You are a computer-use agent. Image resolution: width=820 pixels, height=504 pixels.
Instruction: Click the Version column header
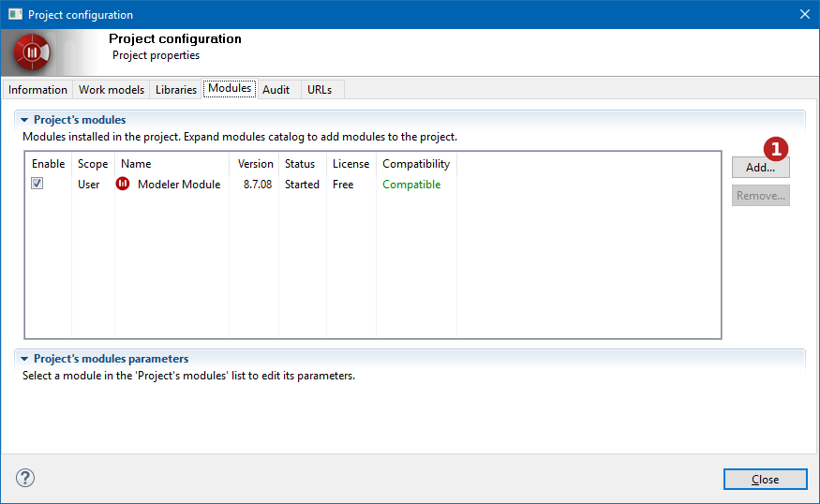tap(255, 164)
